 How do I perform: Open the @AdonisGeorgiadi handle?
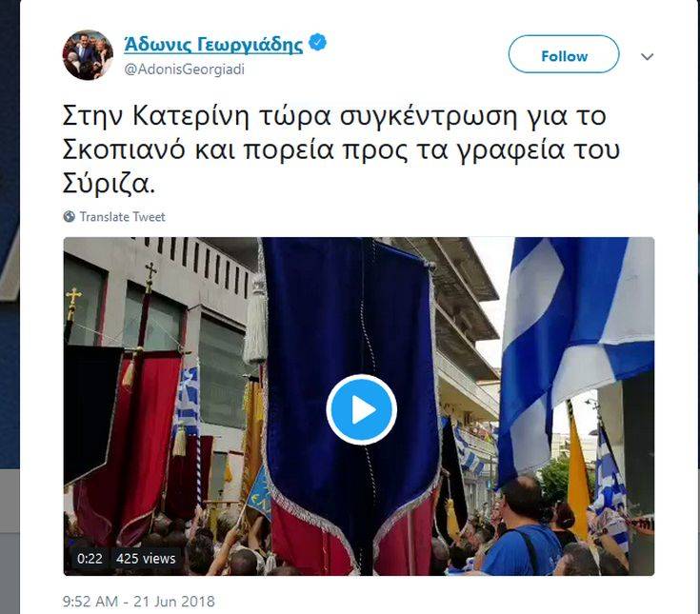click(x=185, y=69)
